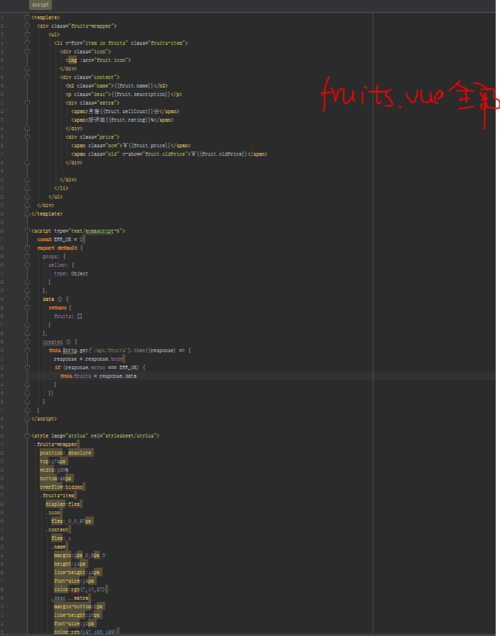Collapse the div class content block
500x636 pixels.
27,77
